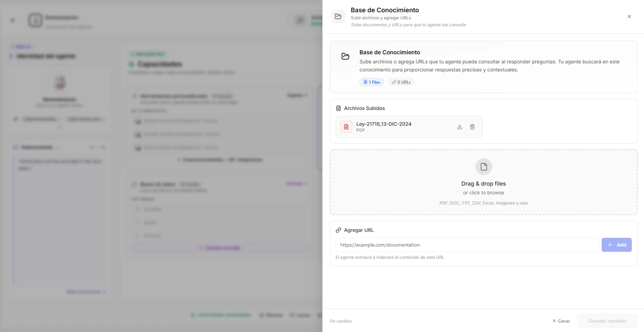Click the red PDF icon of Ley-21719 file
The image size is (644, 332).
tap(346, 127)
